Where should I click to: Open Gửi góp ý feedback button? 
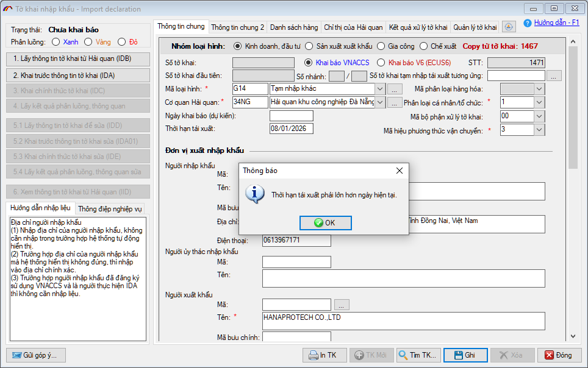(x=35, y=355)
